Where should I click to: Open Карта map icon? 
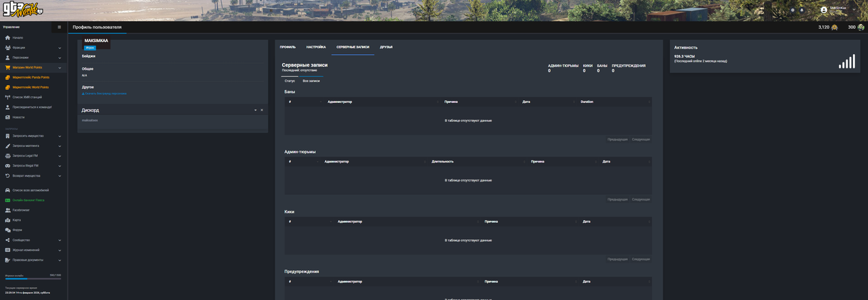[7, 220]
